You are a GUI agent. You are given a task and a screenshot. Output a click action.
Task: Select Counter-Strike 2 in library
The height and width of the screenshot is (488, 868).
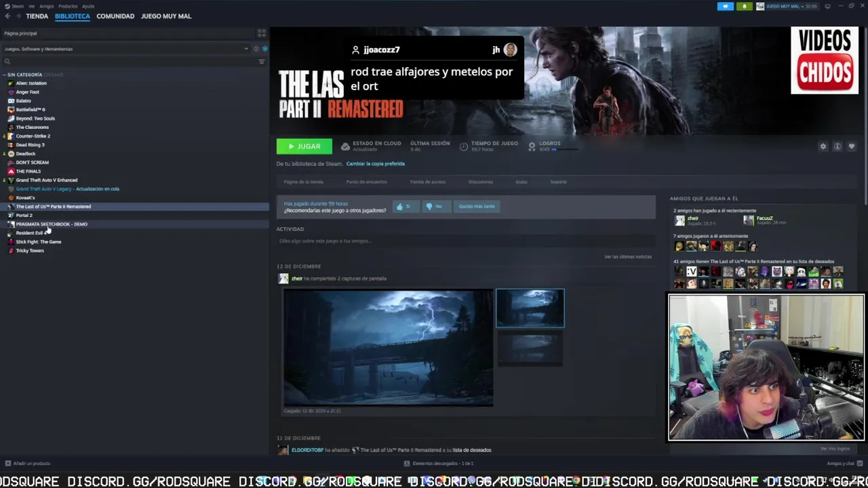pos(33,136)
